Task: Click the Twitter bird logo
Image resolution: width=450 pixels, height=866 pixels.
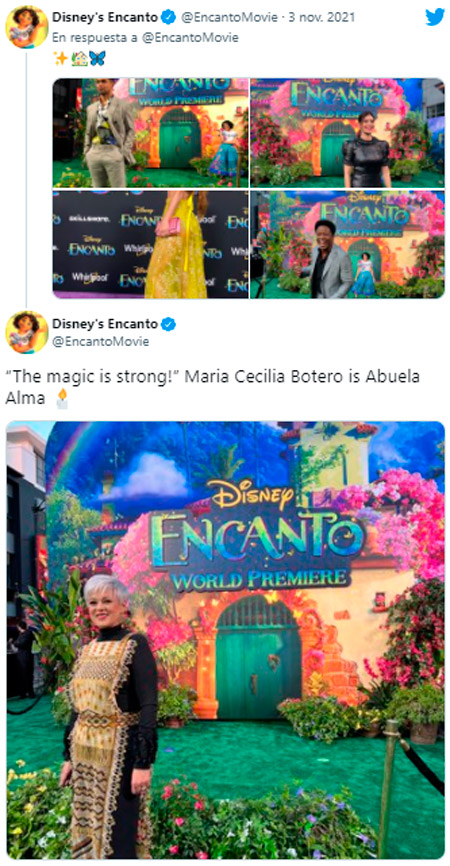Action: pos(435,17)
